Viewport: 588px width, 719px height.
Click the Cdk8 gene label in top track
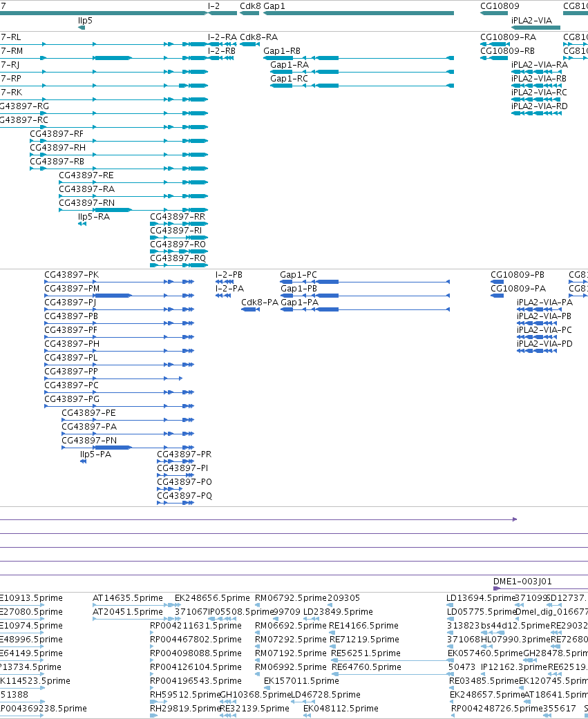coord(250,6)
